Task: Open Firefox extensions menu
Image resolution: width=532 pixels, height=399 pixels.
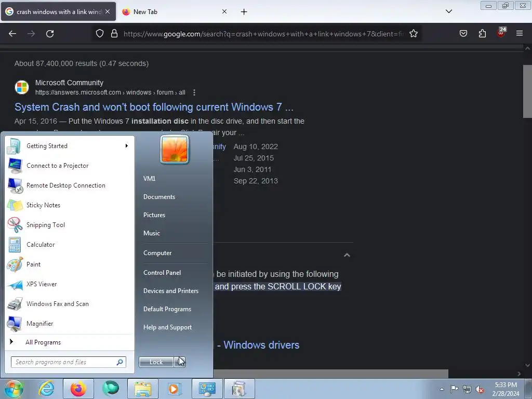Action: [x=482, y=34]
